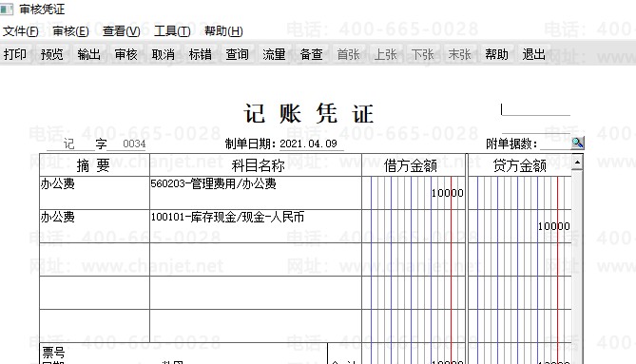Approve voucher with 审核 toolbar button
636x364 pixels.
[125, 54]
